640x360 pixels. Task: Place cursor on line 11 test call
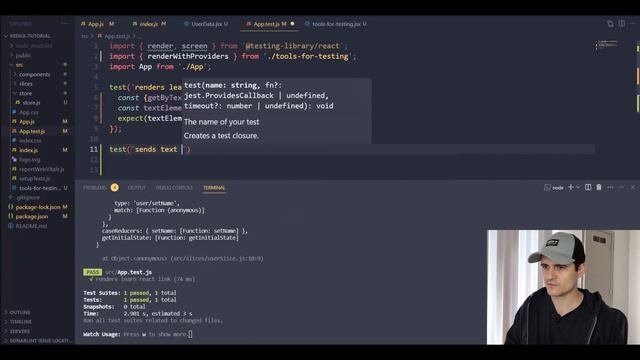coord(149,149)
